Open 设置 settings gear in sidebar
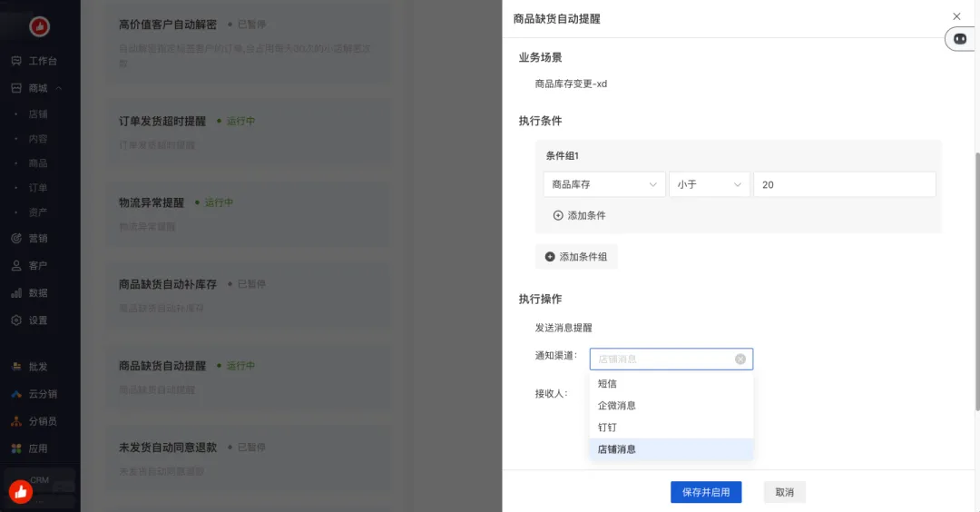The image size is (980, 512). tap(16, 320)
